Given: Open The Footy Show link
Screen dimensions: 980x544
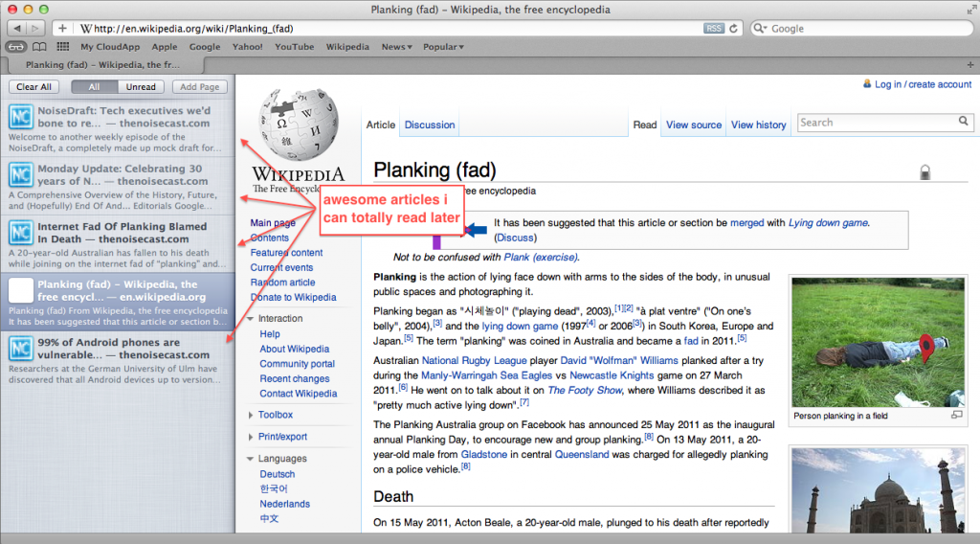Looking at the screenshot, I should click(585, 390).
